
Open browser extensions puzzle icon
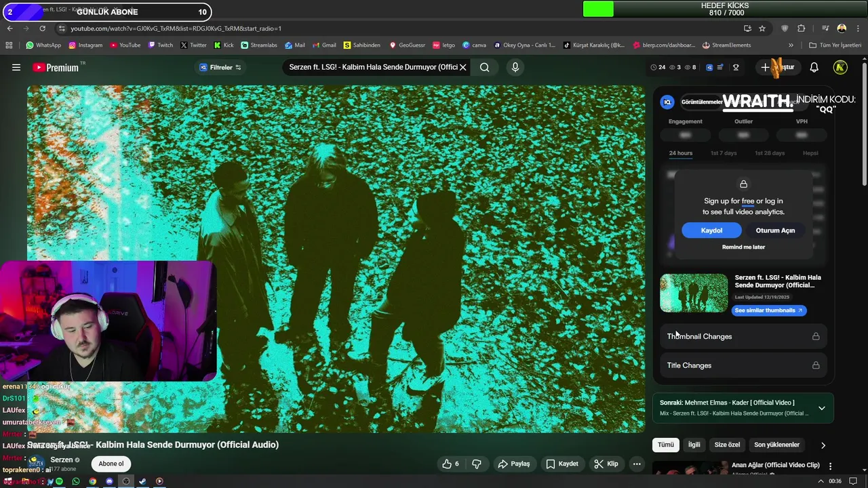(x=802, y=28)
